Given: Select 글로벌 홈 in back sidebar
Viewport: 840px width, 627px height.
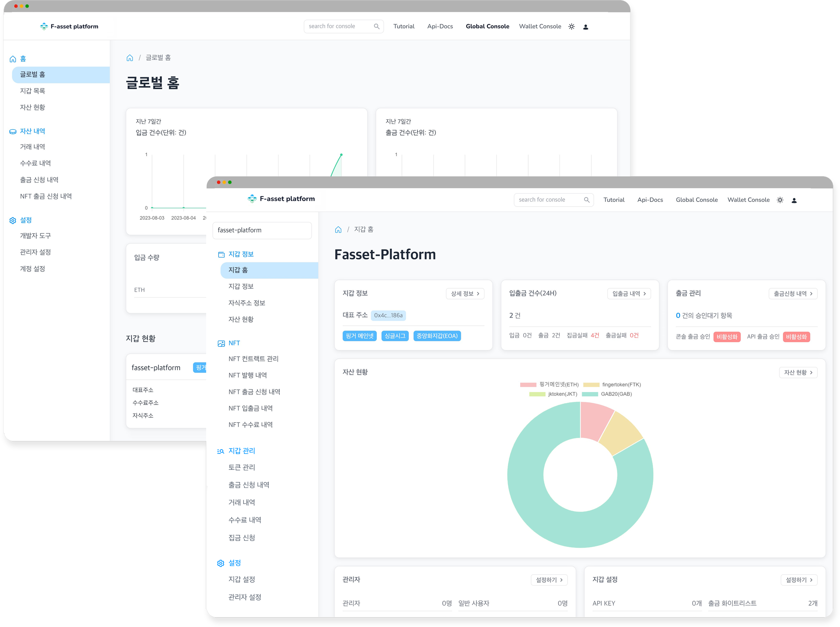Looking at the screenshot, I should [x=61, y=75].
